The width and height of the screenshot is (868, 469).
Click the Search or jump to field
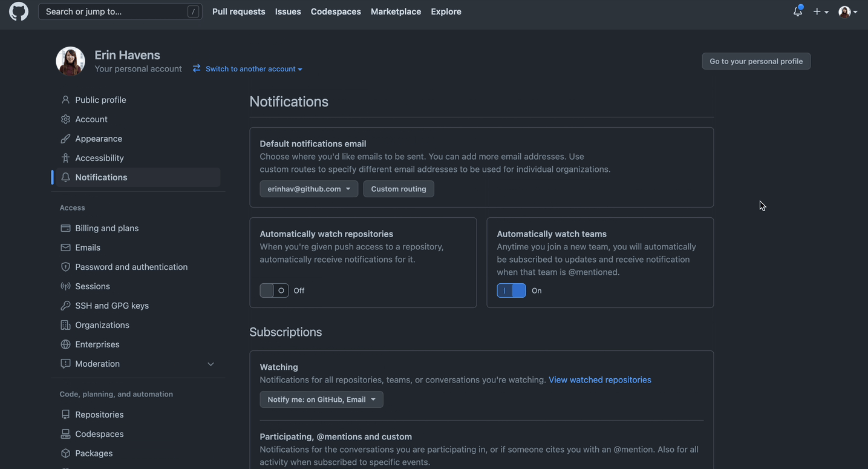coord(115,11)
